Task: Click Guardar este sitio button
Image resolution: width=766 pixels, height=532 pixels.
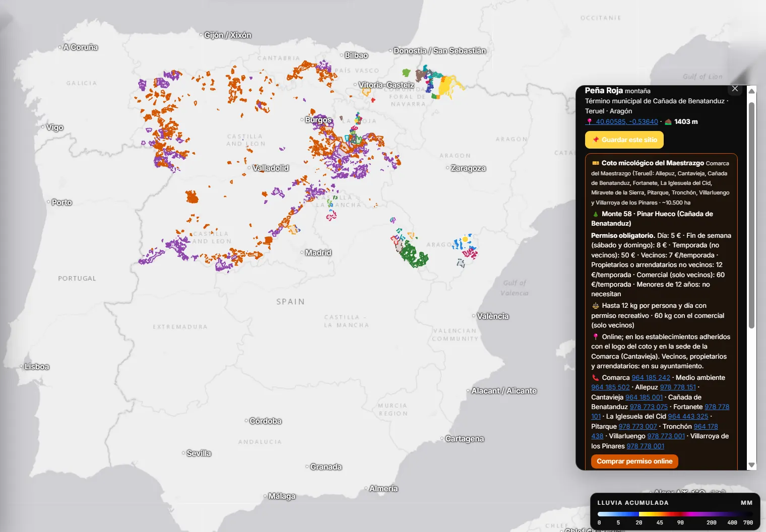Action: click(x=624, y=140)
